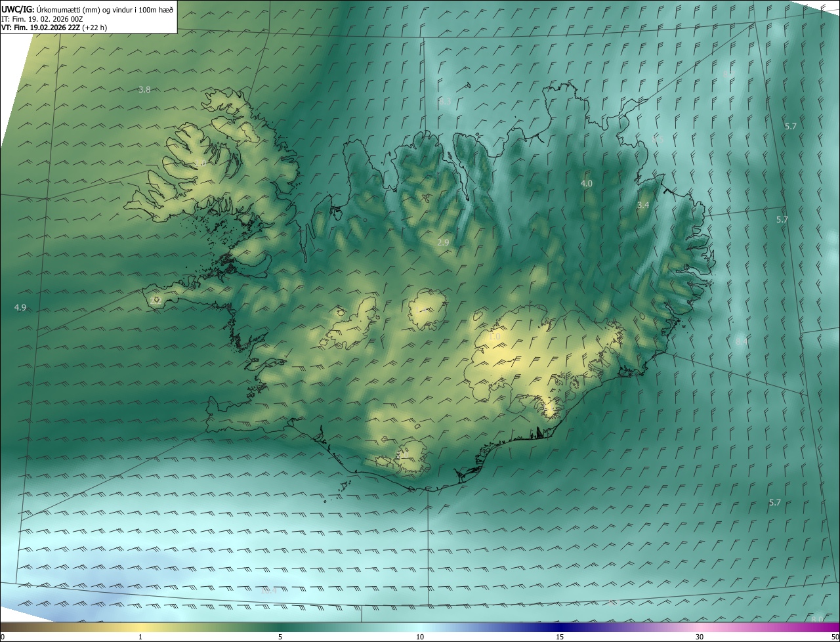Click the valid-time line ending in "22Z (+22 h)"
The image size is (840, 642).
(x=54, y=28)
